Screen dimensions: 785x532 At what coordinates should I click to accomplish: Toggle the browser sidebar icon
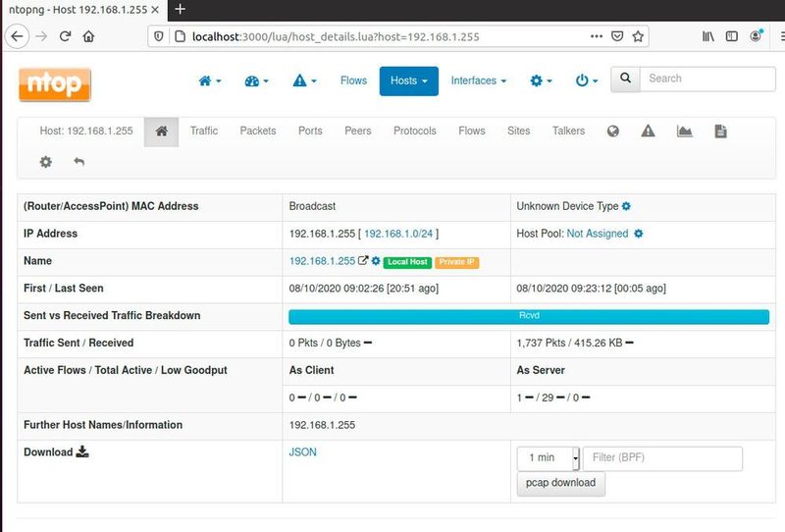731,36
